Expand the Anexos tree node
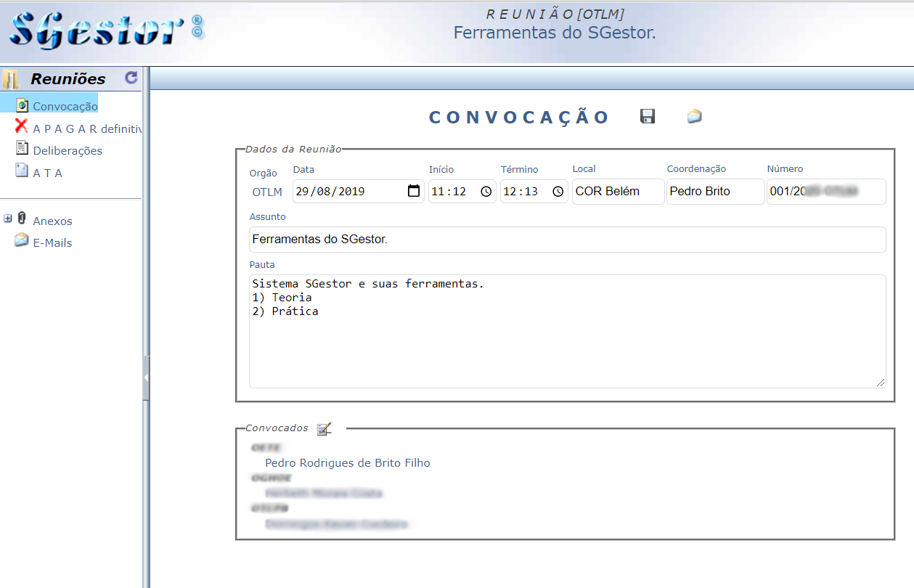914x588 pixels. tap(8, 218)
